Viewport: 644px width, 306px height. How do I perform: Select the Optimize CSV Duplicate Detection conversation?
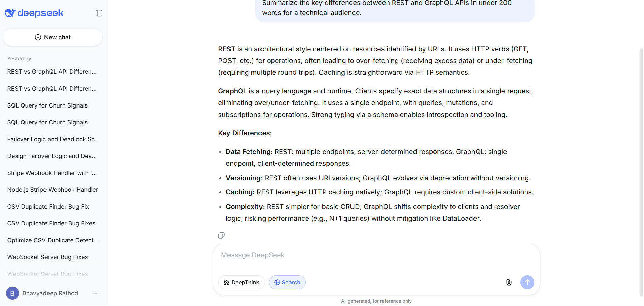tap(53, 240)
